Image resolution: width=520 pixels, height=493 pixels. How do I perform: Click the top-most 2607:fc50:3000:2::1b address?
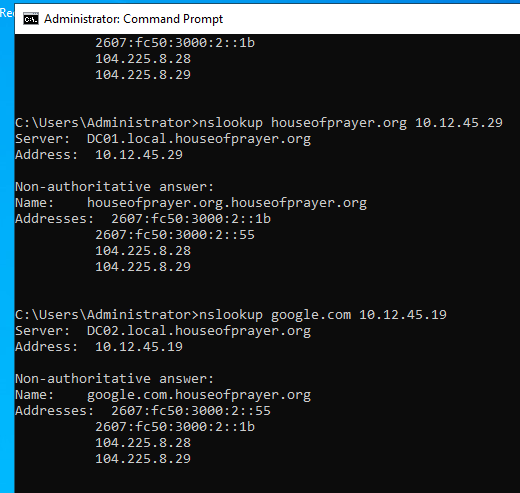(175, 43)
